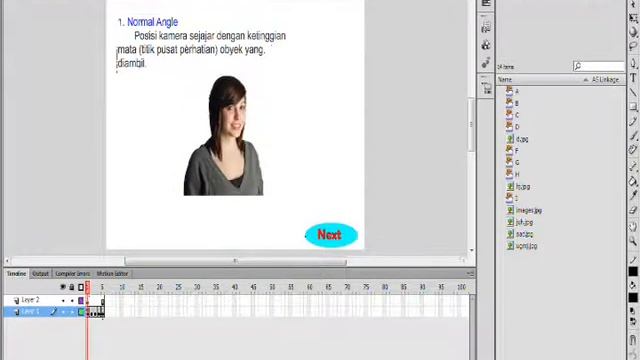Select the Zoom magnifier tool
Image resolution: width=640 pixels, height=360 pixels.
633,241
